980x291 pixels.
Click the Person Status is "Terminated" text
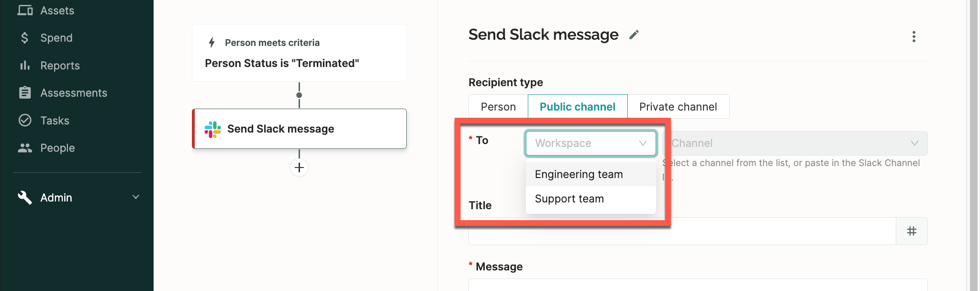tap(282, 63)
